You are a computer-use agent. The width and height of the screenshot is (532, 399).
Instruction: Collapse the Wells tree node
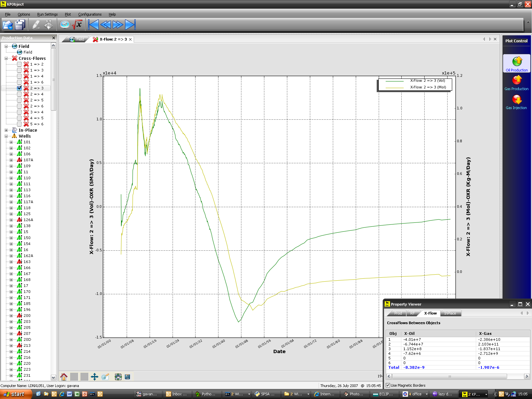pyautogui.click(x=6, y=136)
